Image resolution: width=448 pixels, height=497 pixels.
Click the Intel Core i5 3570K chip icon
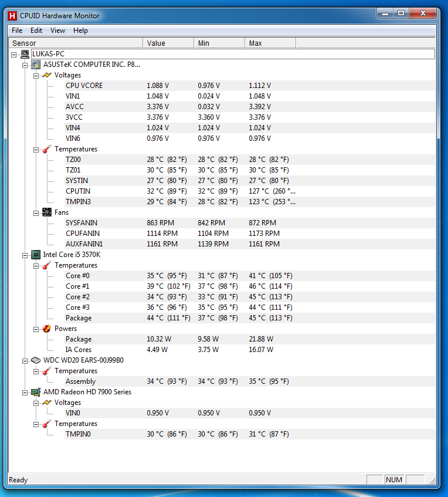pyautogui.click(x=36, y=255)
